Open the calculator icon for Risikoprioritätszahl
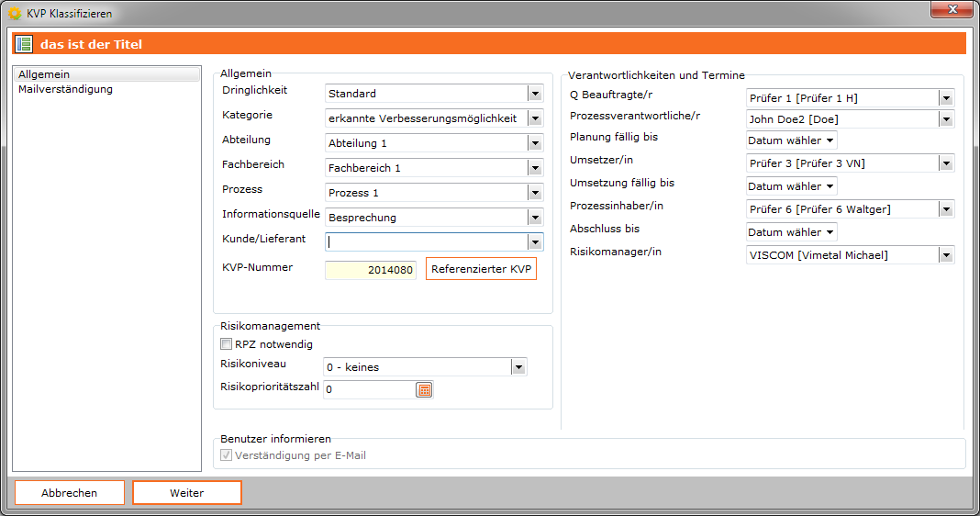Screen dimensions: 980x516 point(424,389)
